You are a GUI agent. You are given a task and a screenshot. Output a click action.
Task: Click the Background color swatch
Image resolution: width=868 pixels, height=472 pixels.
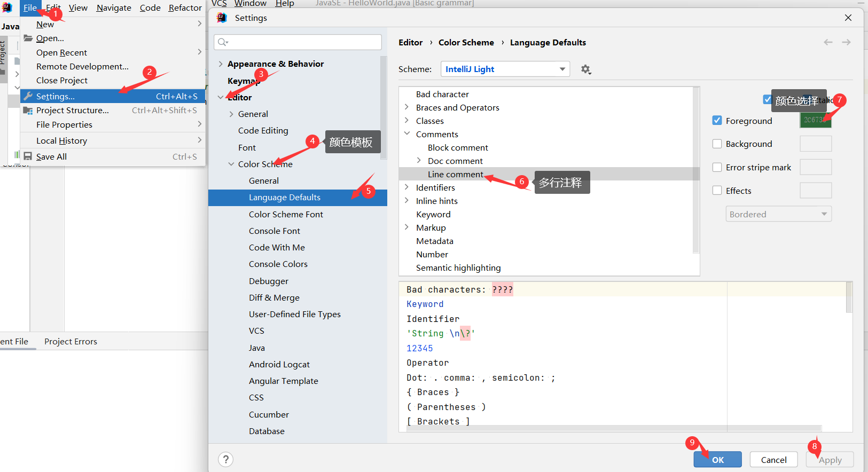(x=815, y=144)
